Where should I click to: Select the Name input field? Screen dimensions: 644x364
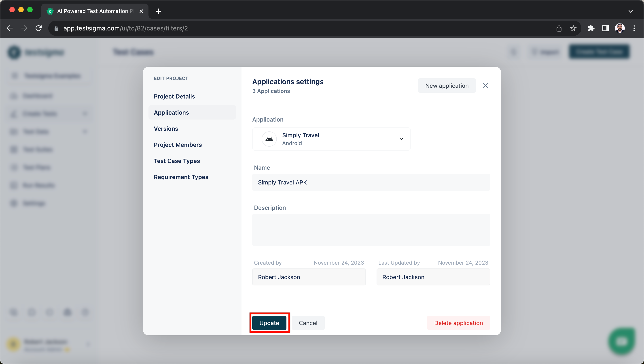[x=371, y=182]
